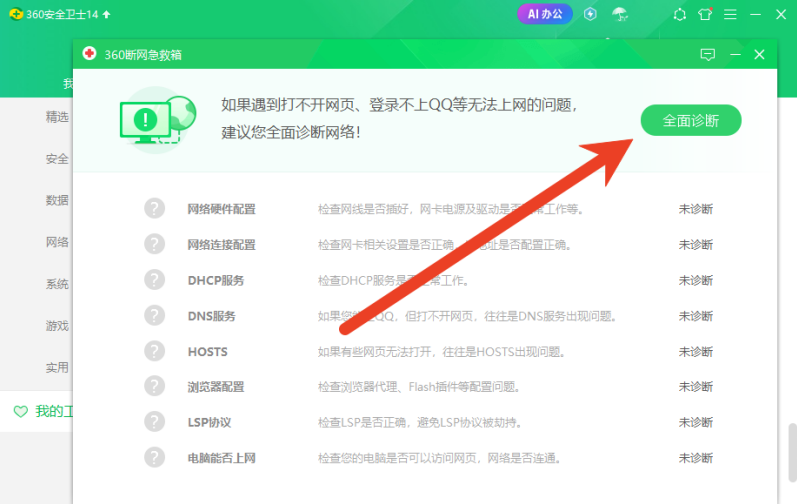Click 未诊断 status in LSP协议 row
This screenshot has height=504, width=797.
pyautogui.click(x=696, y=422)
